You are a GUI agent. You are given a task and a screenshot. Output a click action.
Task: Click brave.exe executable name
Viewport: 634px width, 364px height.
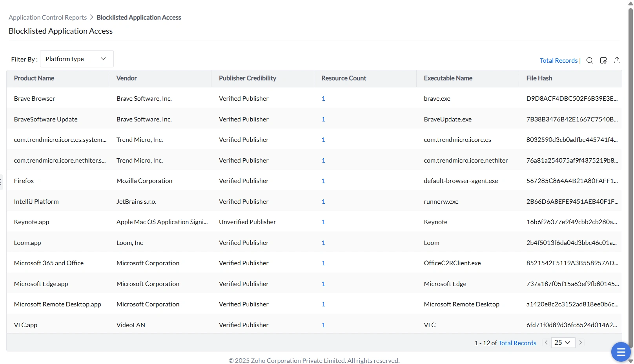437,98
